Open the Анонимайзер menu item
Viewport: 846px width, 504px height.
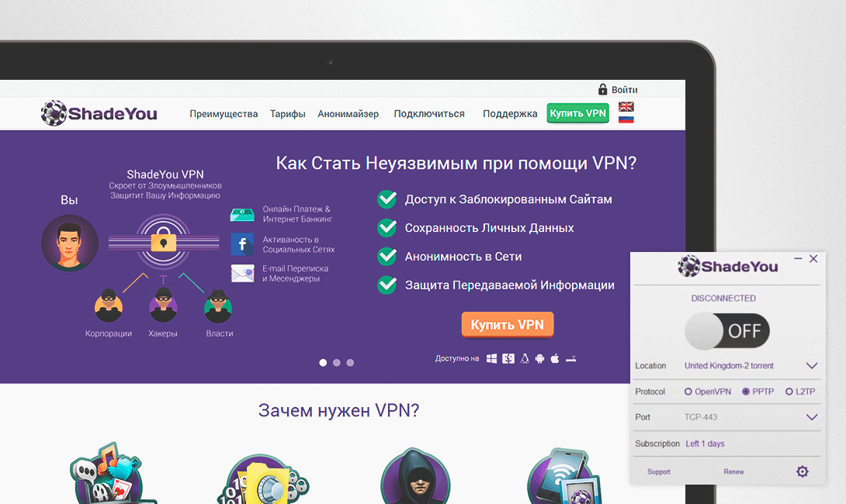pyautogui.click(x=348, y=114)
